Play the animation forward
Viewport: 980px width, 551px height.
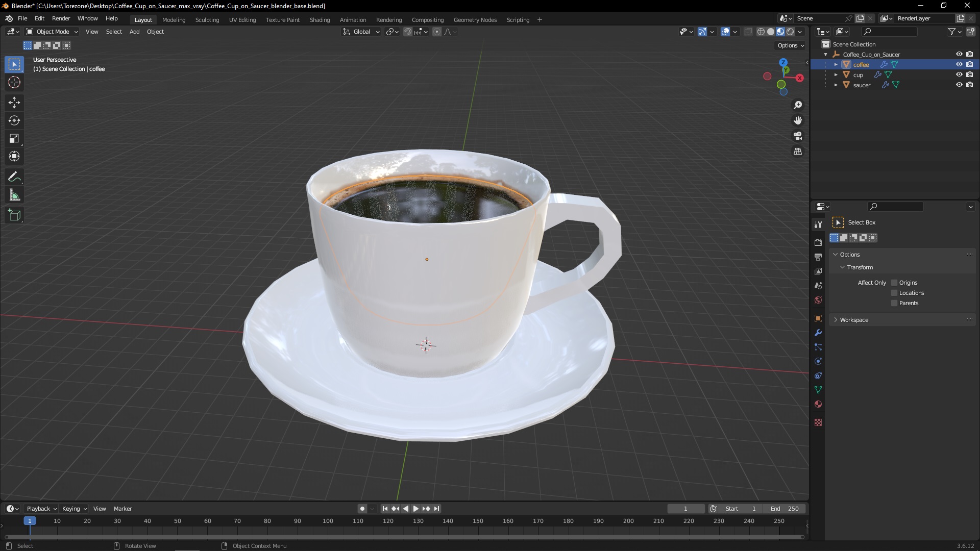click(x=416, y=509)
